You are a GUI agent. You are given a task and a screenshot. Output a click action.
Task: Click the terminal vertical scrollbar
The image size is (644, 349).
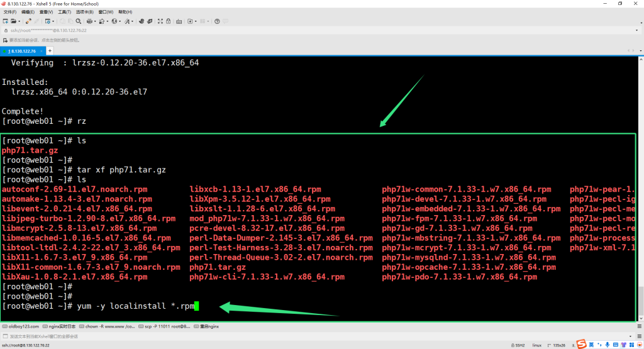640,189
